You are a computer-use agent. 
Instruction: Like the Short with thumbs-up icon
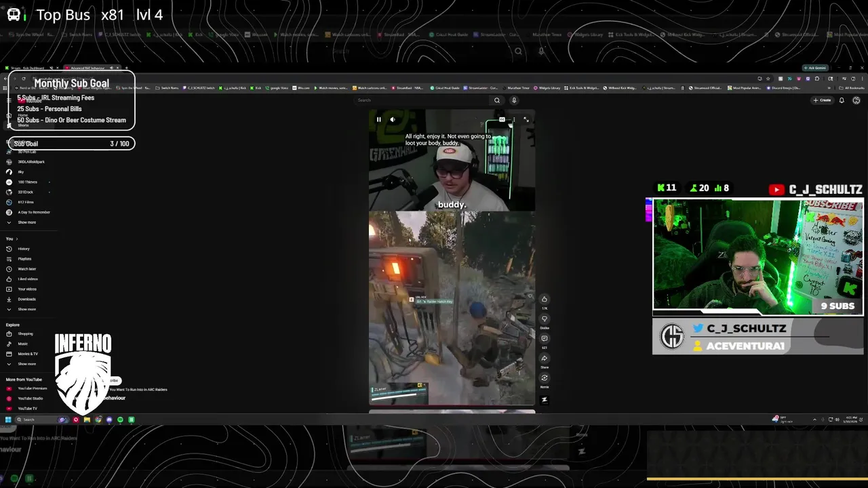point(544,299)
